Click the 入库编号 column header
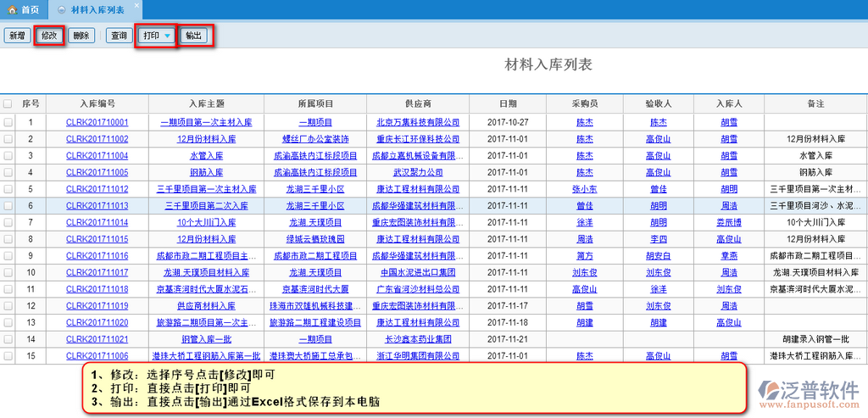 click(x=97, y=103)
